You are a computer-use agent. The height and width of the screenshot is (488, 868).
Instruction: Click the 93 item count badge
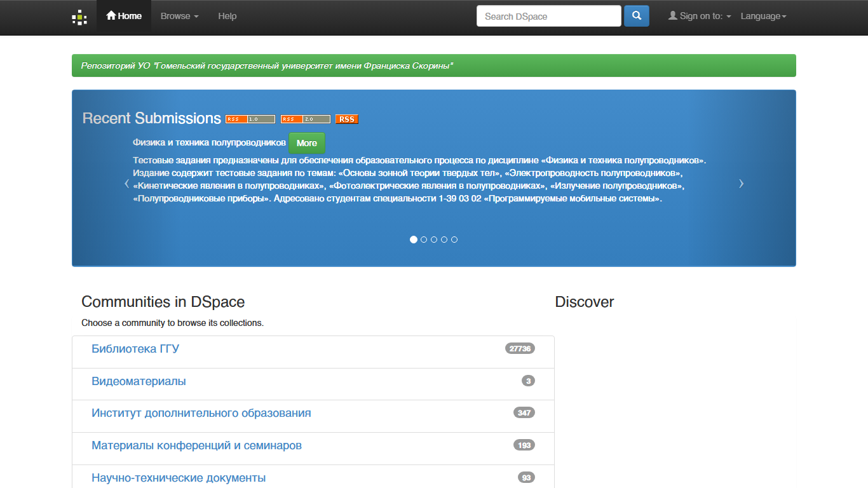pos(526,477)
